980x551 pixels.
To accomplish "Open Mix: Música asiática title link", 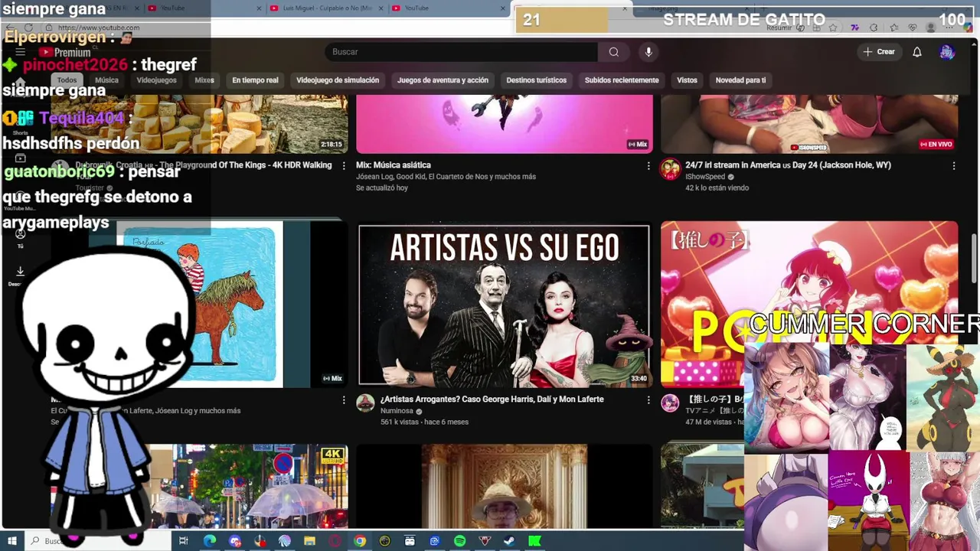I will coord(394,165).
